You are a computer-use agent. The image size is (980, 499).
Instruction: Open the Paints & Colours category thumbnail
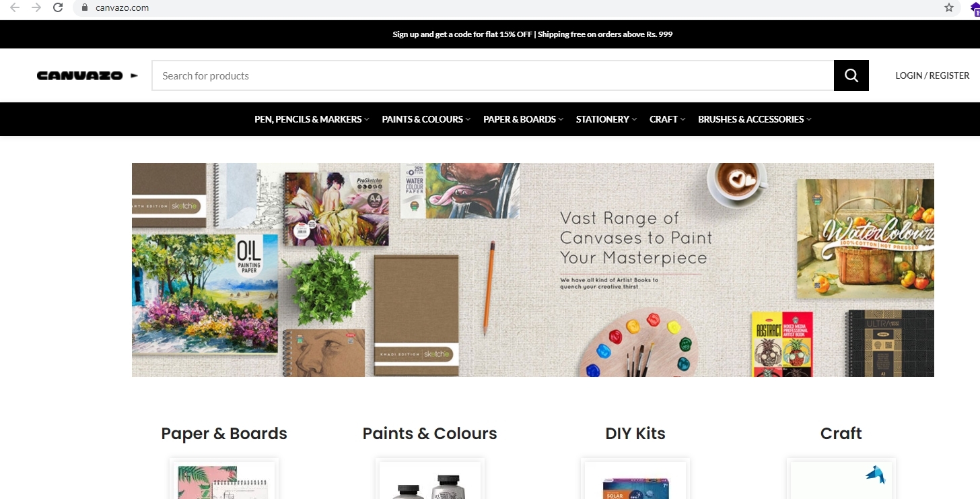[429, 479]
